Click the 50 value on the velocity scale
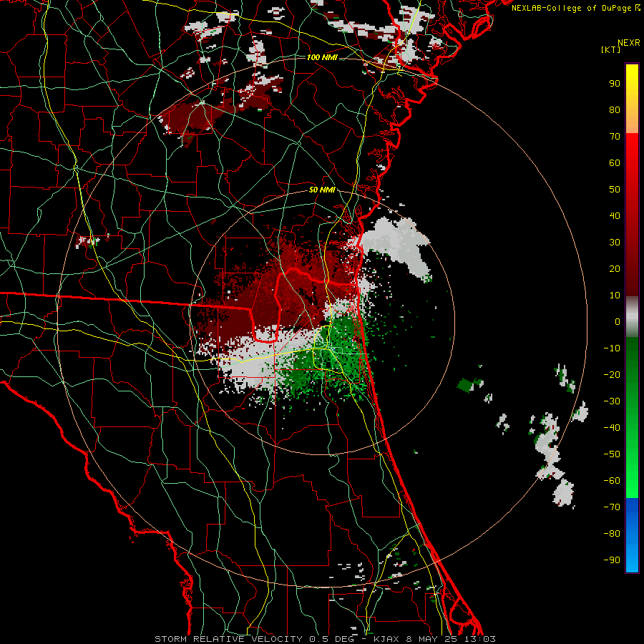Screen dimensions: 644x644 tap(615, 190)
